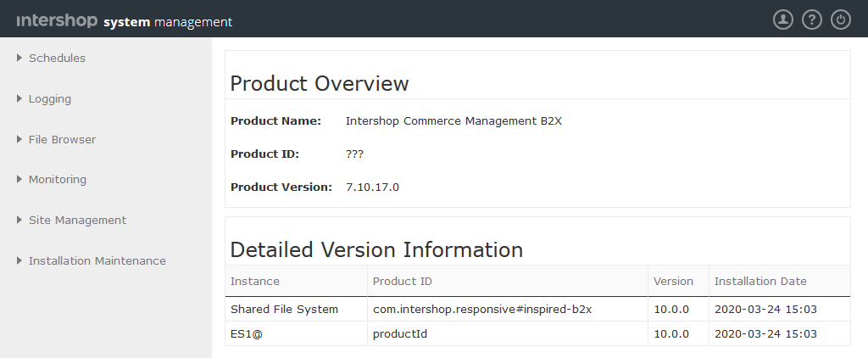Expand the Monitoring arrow
Screen dimensions: 868x358
(x=19, y=179)
